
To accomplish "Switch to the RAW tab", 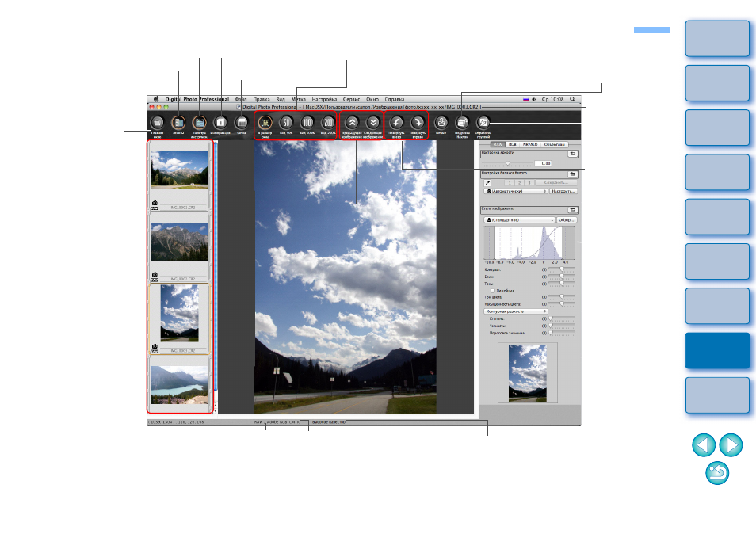I will click(x=498, y=144).
